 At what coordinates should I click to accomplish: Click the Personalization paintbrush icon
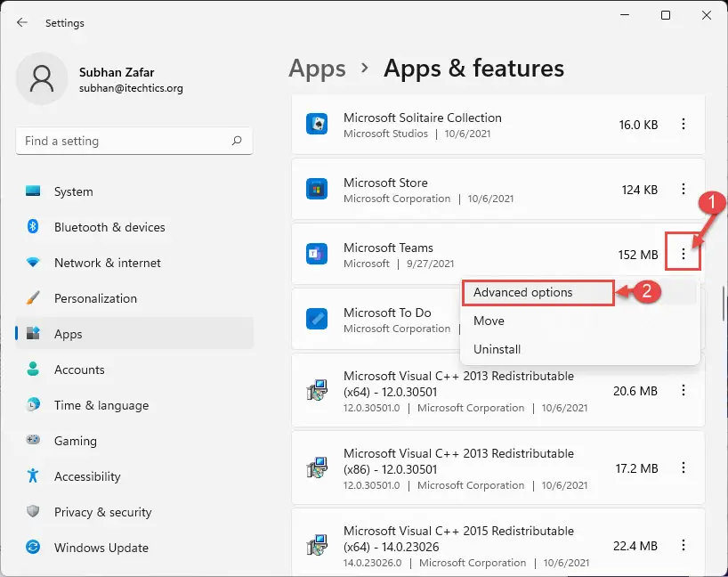pyautogui.click(x=33, y=297)
